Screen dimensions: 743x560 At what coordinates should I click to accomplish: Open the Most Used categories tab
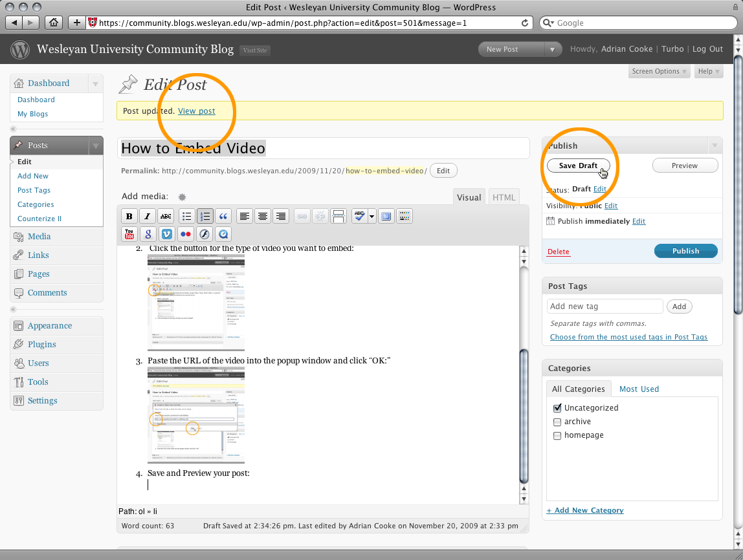(x=639, y=389)
